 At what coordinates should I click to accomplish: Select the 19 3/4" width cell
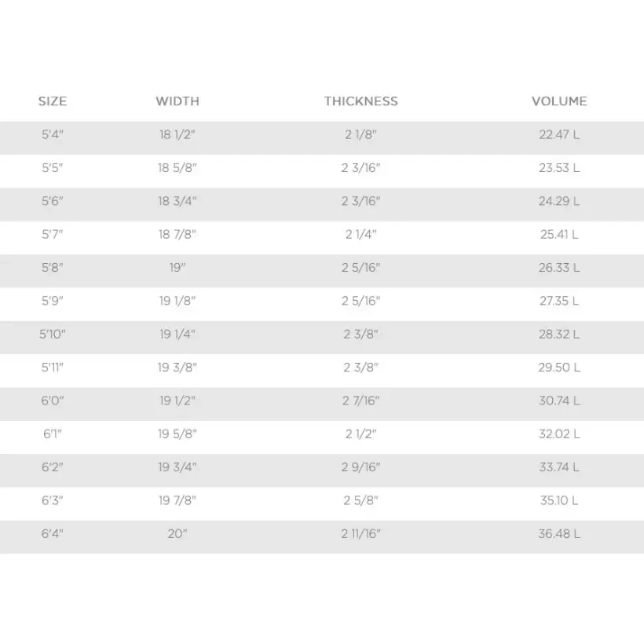177,467
